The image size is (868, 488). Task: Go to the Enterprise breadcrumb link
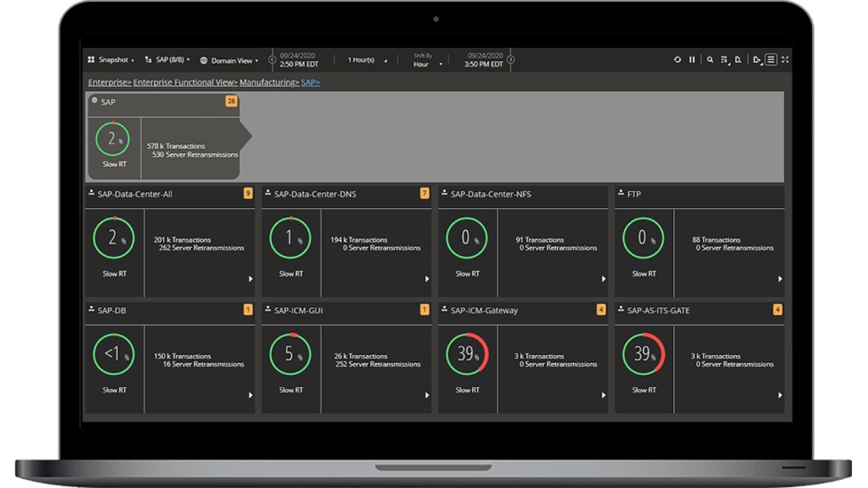point(109,82)
